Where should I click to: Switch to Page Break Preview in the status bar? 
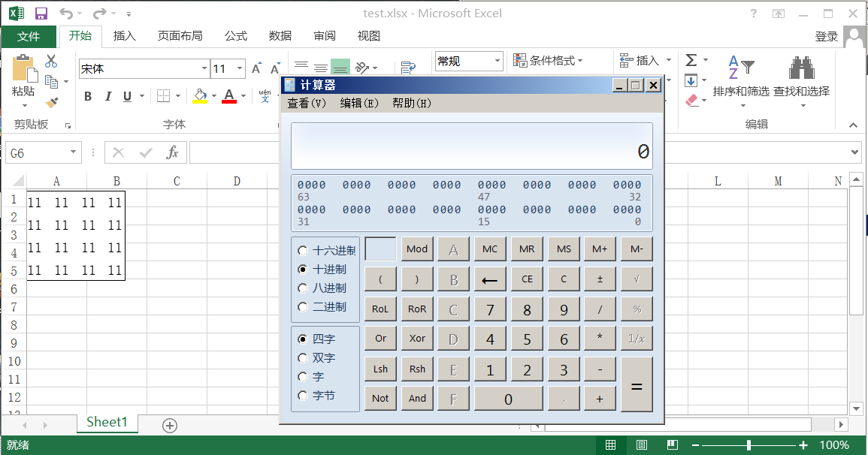click(x=673, y=445)
